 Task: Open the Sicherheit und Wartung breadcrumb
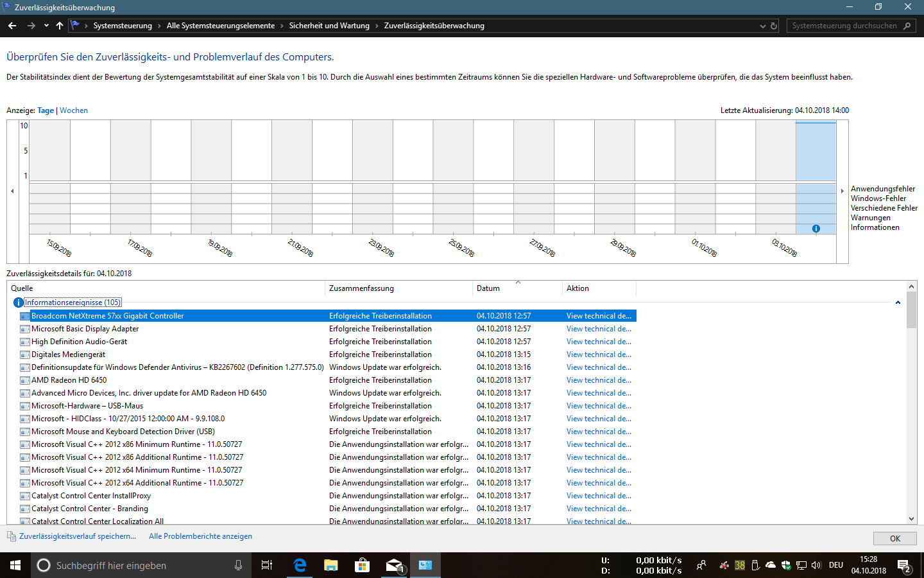click(329, 26)
